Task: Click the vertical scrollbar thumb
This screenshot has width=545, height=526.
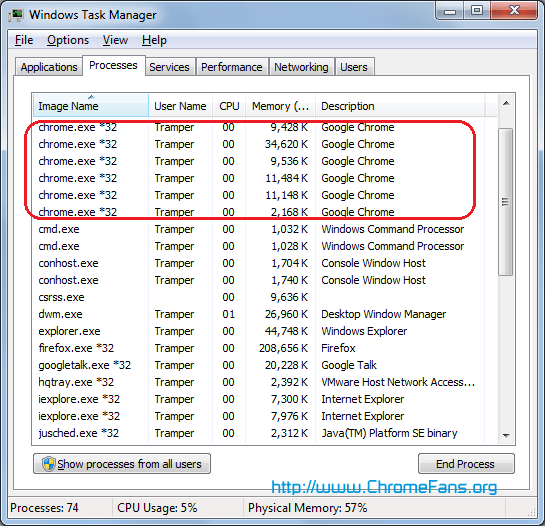Action: pos(506,202)
